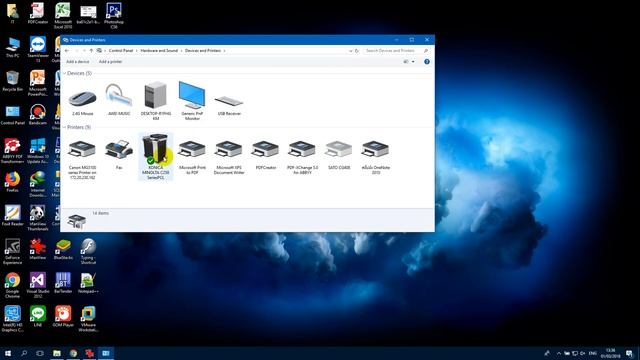The width and height of the screenshot is (640, 360).
Task: Select the Fax printer icon
Action: click(119, 154)
